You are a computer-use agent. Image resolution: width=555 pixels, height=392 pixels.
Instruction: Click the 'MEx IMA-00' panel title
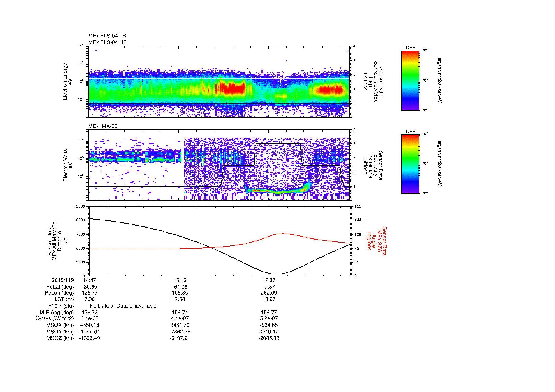(103, 126)
